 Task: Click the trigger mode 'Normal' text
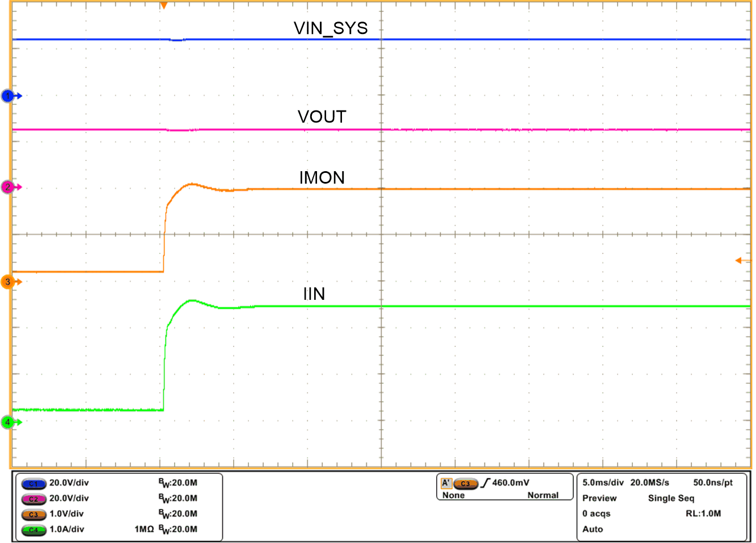click(x=543, y=495)
